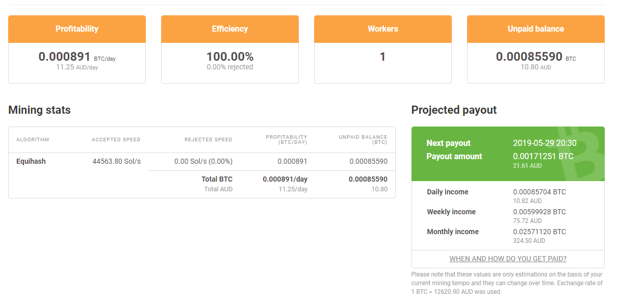Click the Workers card header
Viewport: 644px width, 302px height.
383,29
